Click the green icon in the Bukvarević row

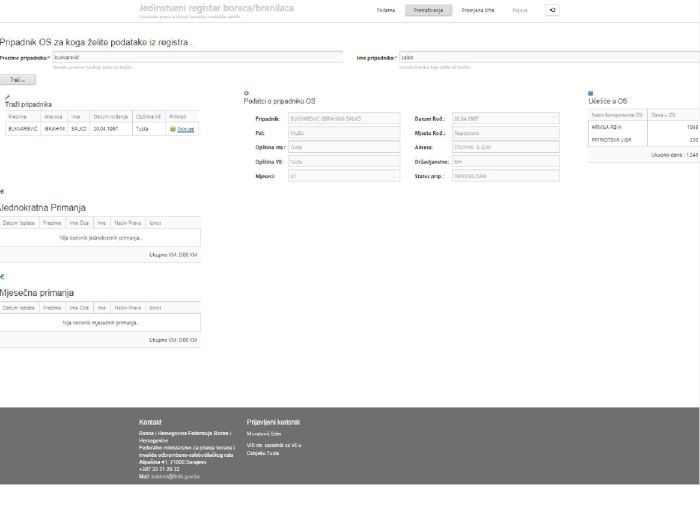point(173,129)
